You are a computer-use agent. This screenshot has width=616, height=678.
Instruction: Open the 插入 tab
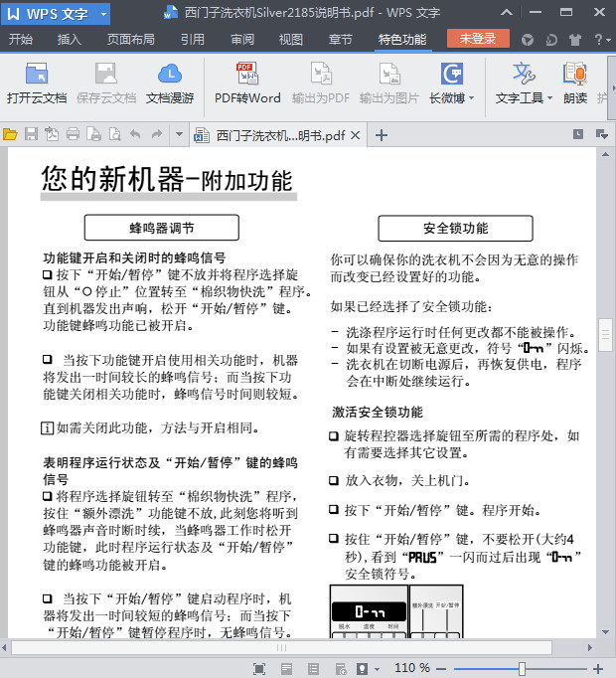tap(70, 40)
